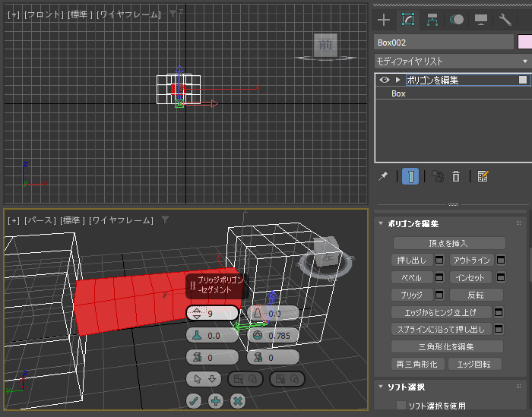Click the ブリッジ button
Image resolution: width=532 pixels, height=417 pixels.
pos(412,295)
